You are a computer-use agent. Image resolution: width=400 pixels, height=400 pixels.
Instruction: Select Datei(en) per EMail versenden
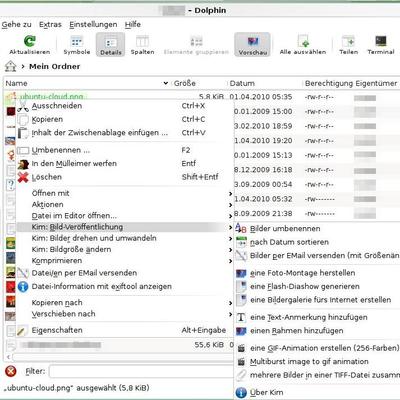coord(125,273)
